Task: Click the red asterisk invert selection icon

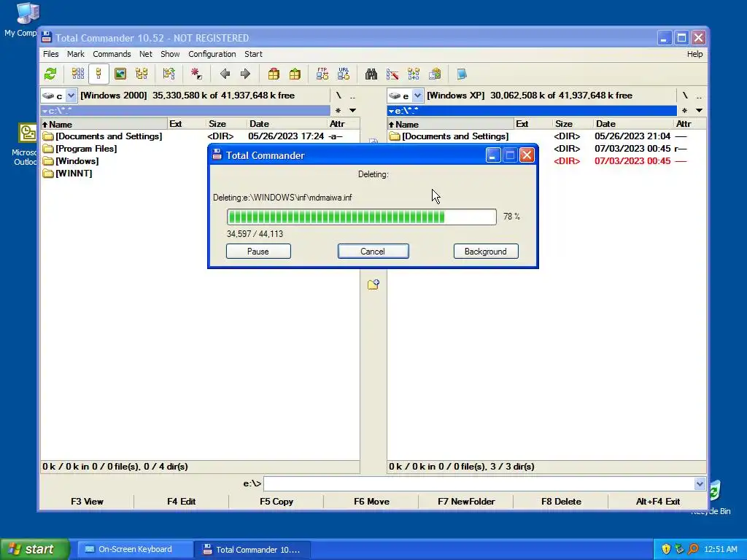Action: 196,74
